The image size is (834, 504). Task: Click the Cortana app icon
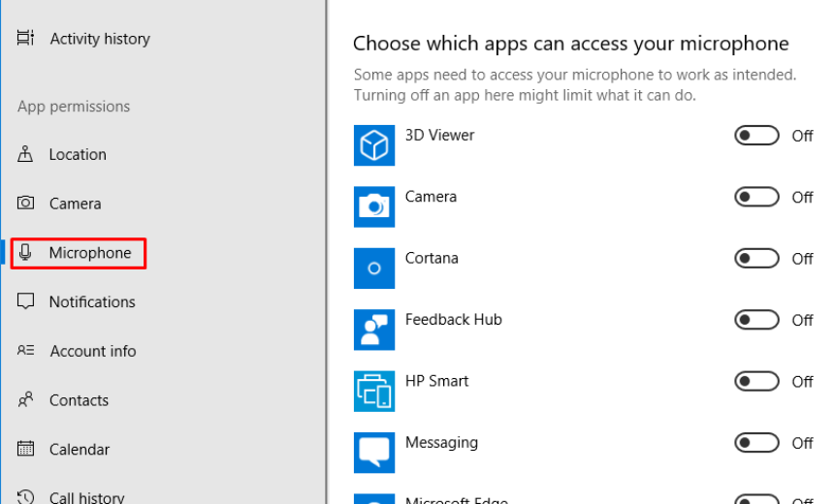374,268
